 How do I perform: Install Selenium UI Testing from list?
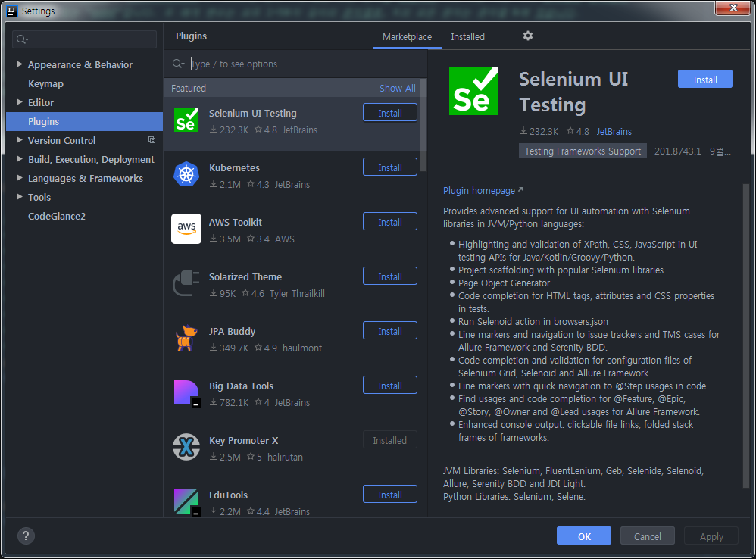click(x=389, y=113)
